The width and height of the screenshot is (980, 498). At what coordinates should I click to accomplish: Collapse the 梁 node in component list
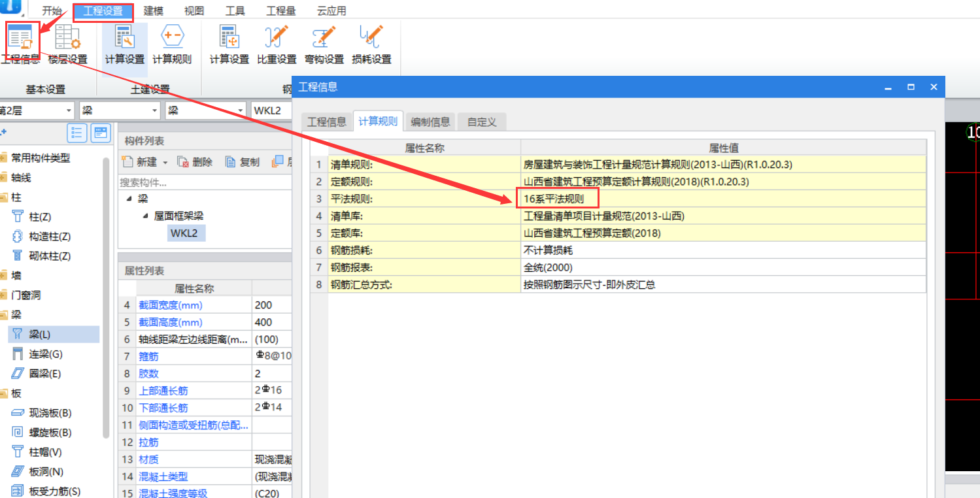pyautogui.click(x=128, y=199)
